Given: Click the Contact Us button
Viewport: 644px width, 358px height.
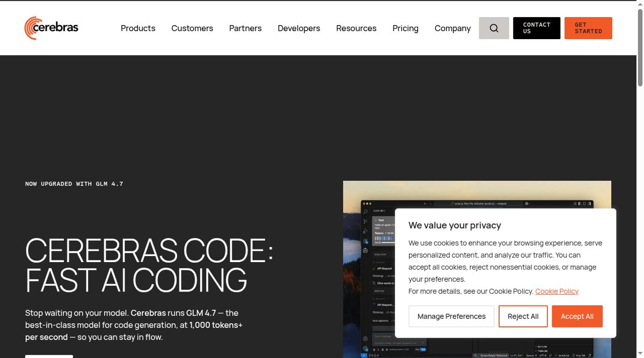Looking at the screenshot, I should pos(537,28).
